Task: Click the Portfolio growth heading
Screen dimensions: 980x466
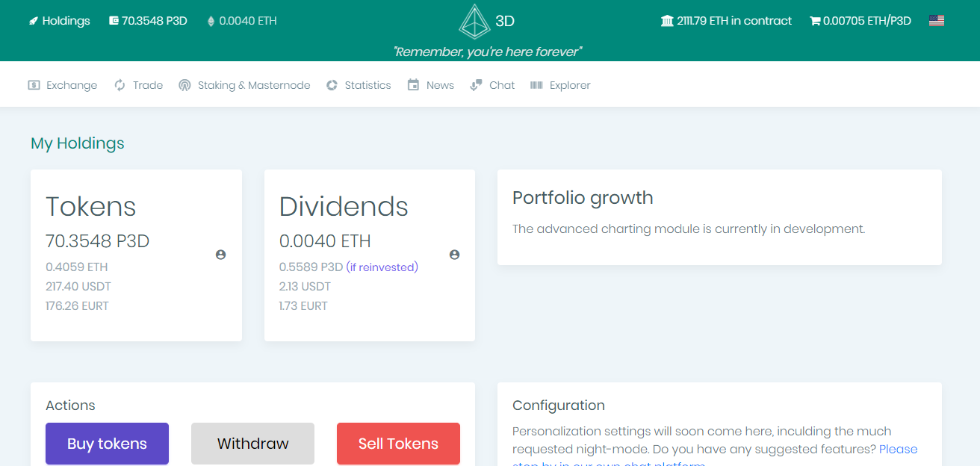Action: (583, 198)
